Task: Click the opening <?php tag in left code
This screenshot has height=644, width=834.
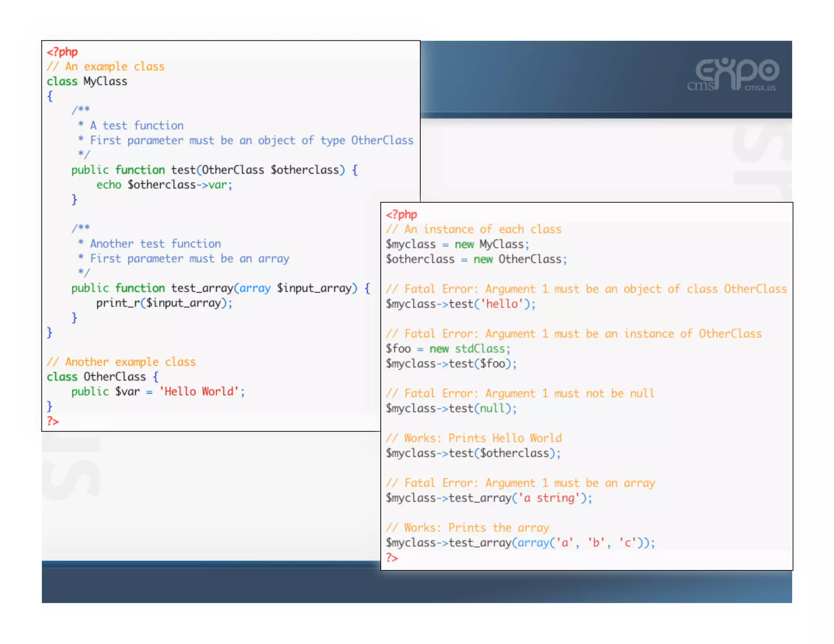Action: click(x=62, y=52)
